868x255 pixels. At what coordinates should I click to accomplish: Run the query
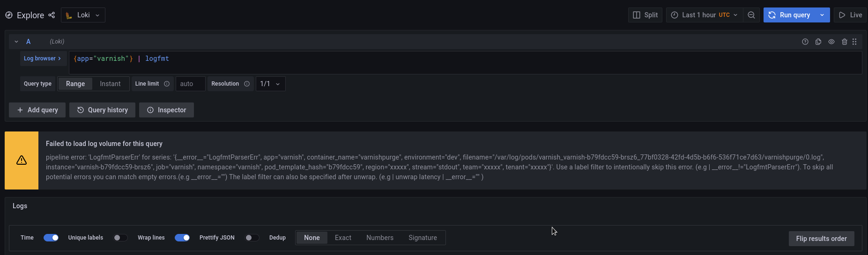[x=789, y=15]
